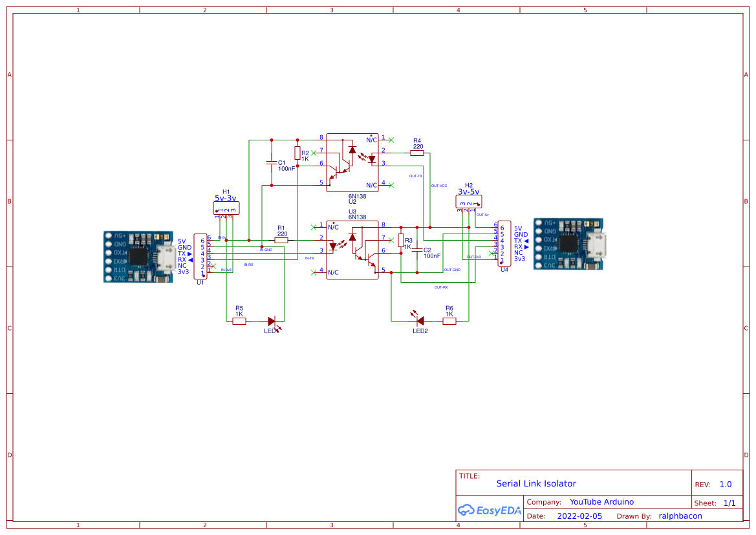
Task: Select the 6N138 optocoupler symbol U2
Action: click(x=351, y=162)
